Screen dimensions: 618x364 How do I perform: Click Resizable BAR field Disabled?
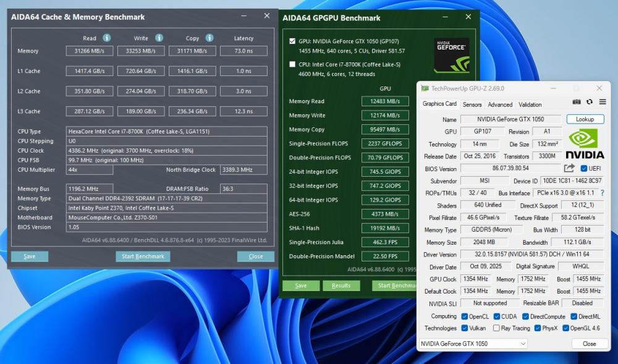pyautogui.click(x=582, y=303)
